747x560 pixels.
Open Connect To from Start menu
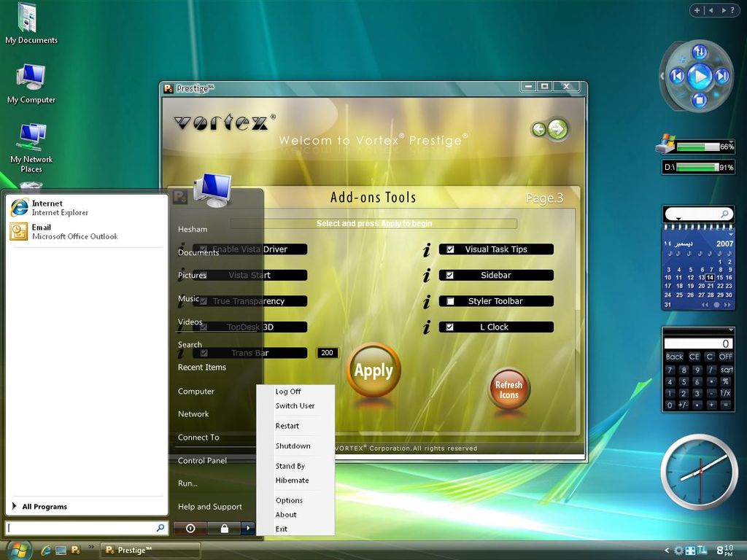click(198, 437)
